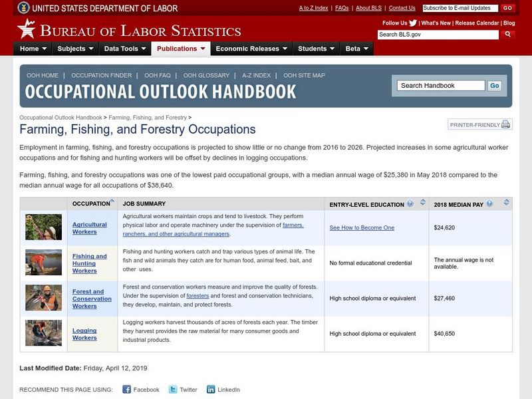Click the Bureau of Labor Statistics star logo
532x399 pixels.
click(x=26, y=29)
